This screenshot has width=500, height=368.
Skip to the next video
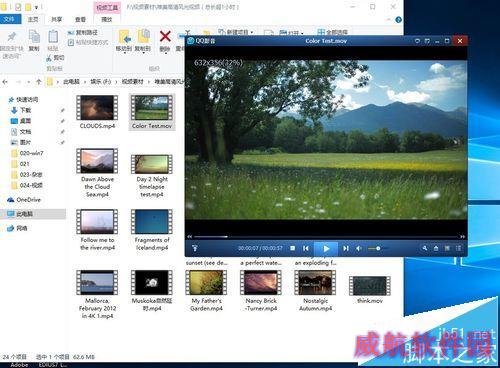click(346, 248)
